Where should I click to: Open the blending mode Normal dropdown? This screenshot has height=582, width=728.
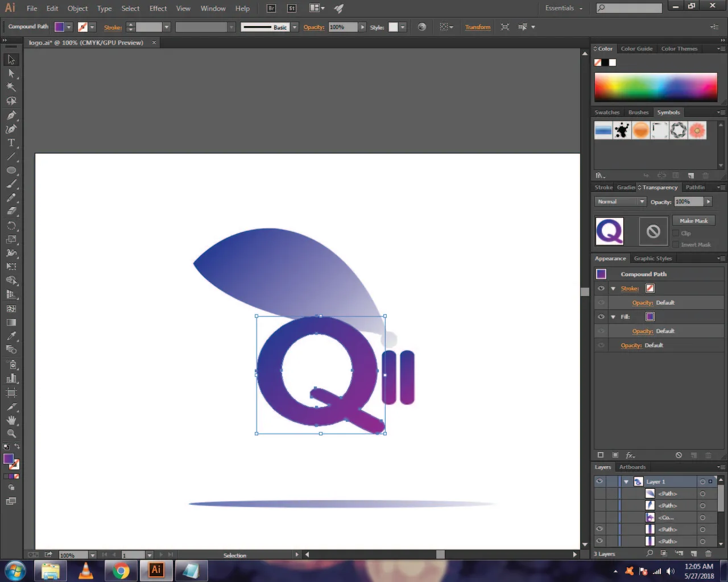click(x=621, y=202)
